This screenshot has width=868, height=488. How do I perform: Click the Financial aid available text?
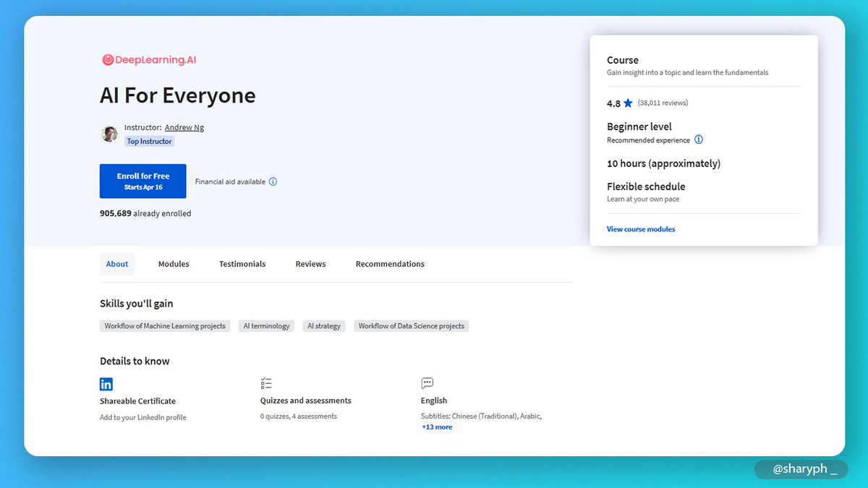click(x=230, y=181)
